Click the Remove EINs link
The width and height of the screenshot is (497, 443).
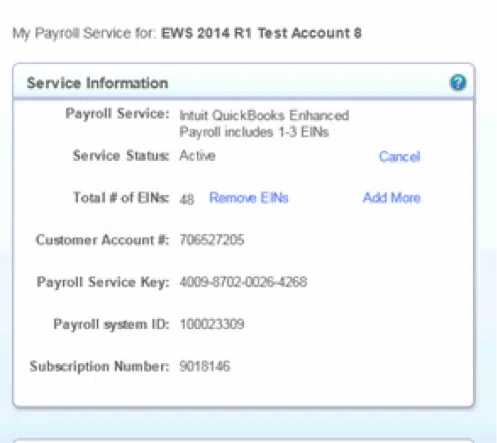click(249, 198)
